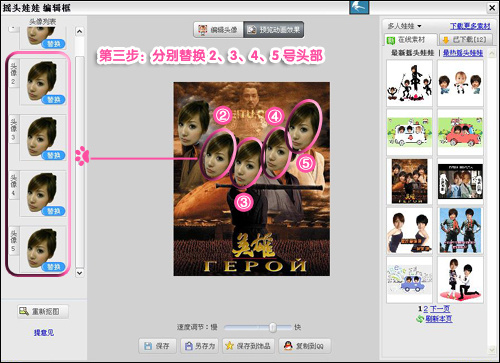Open the 在线素材 online materials tab
The height and width of the screenshot is (363, 500).
point(410,40)
